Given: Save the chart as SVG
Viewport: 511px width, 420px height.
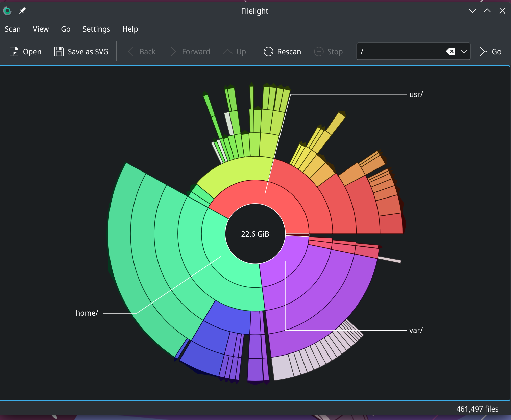Looking at the screenshot, I should pos(81,51).
